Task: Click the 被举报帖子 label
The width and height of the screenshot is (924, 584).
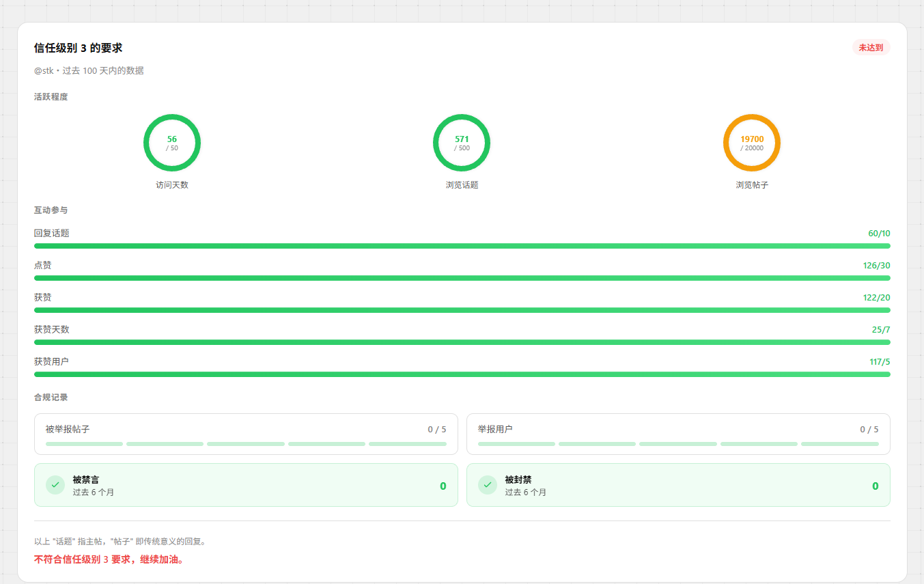Action: coord(68,429)
